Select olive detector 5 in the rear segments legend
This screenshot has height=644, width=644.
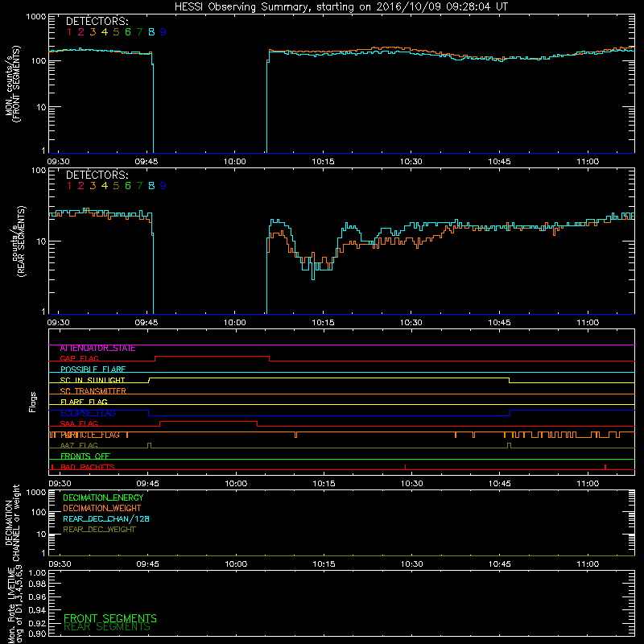pyautogui.click(x=116, y=186)
